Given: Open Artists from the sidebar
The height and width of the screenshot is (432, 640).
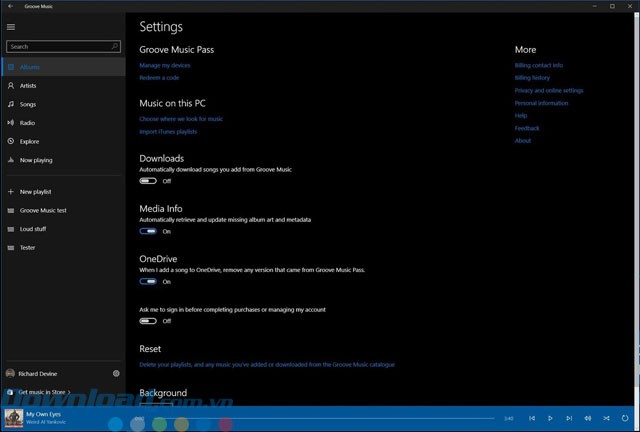Looking at the screenshot, I should [28, 86].
